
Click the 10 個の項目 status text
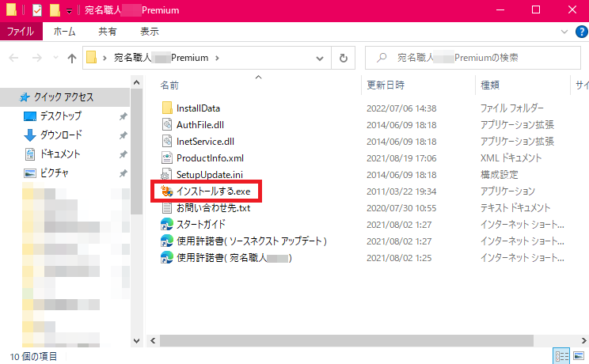click(33, 356)
